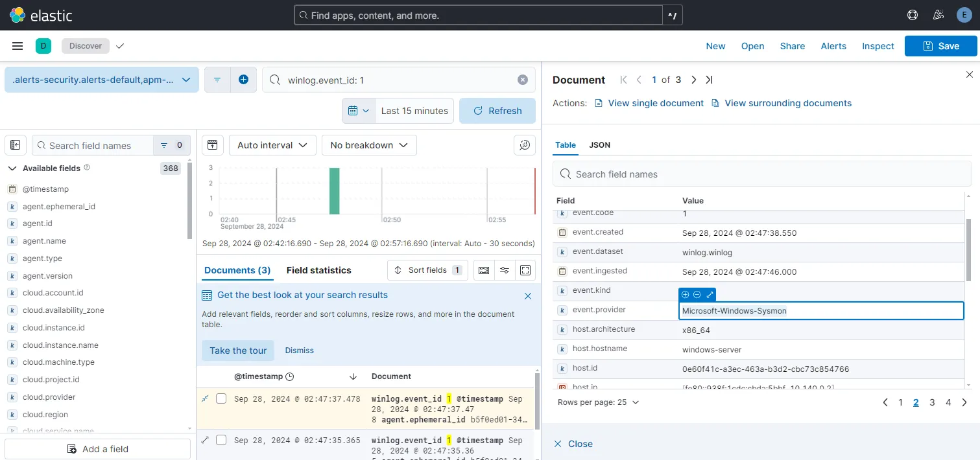The image size is (980, 460).
Task: Click the filter controls icon beside data view
Action: click(x=217, y=79)
